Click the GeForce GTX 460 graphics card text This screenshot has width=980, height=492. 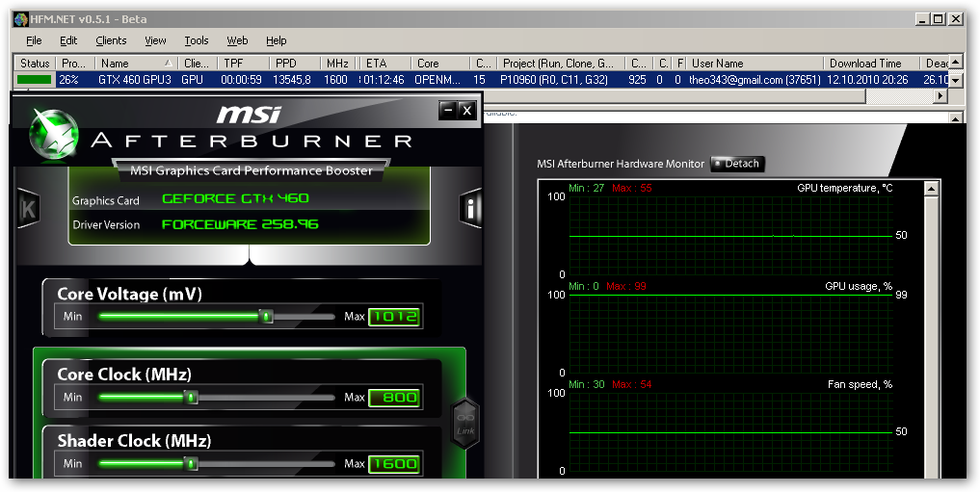(236, 198)
